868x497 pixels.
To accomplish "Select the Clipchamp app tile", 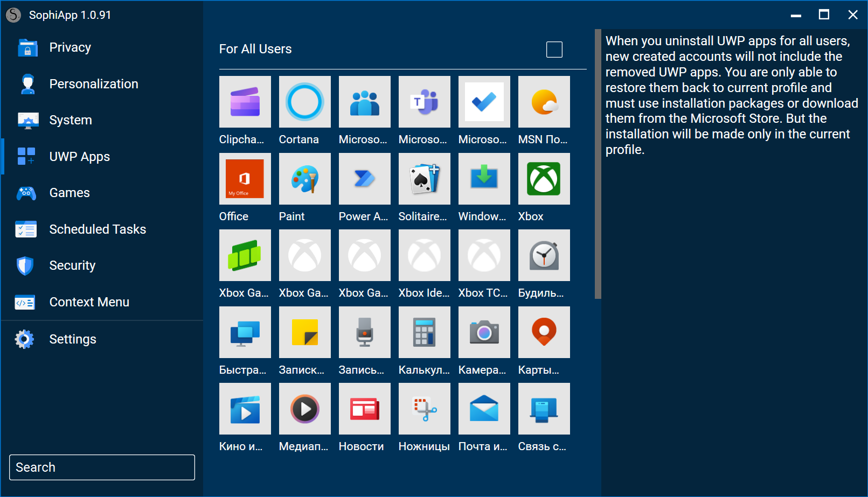I will tap(245, 102).
